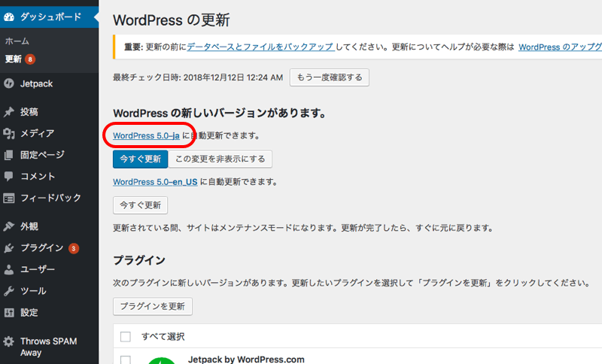Click the Users person icon

9,269
